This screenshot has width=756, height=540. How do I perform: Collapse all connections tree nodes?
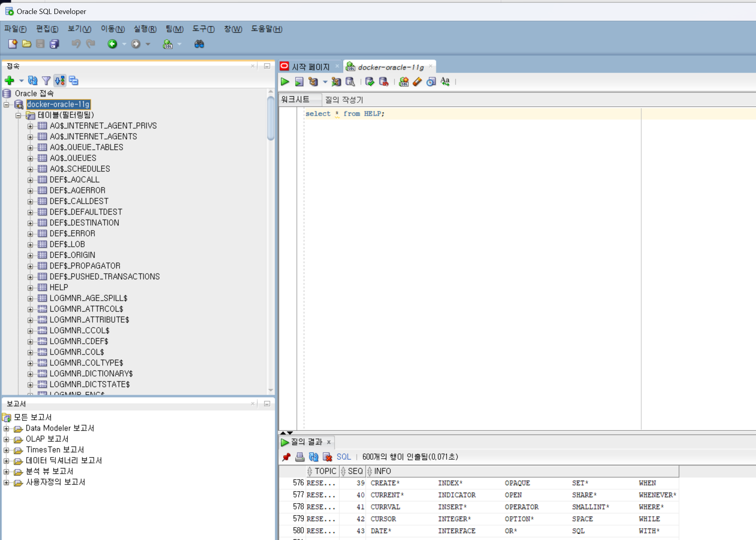[x=73, y=81]
